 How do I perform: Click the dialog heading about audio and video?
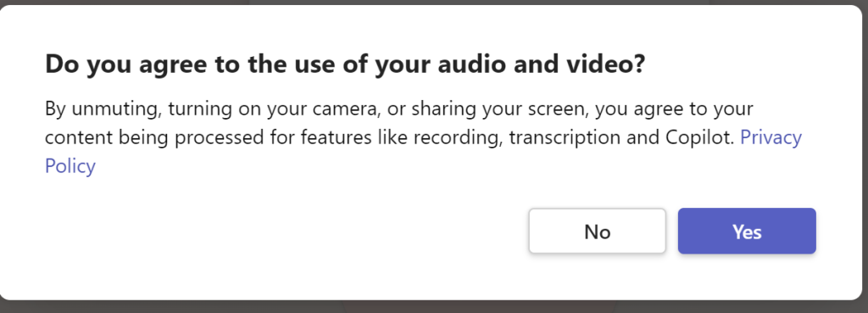click(346, 64)
